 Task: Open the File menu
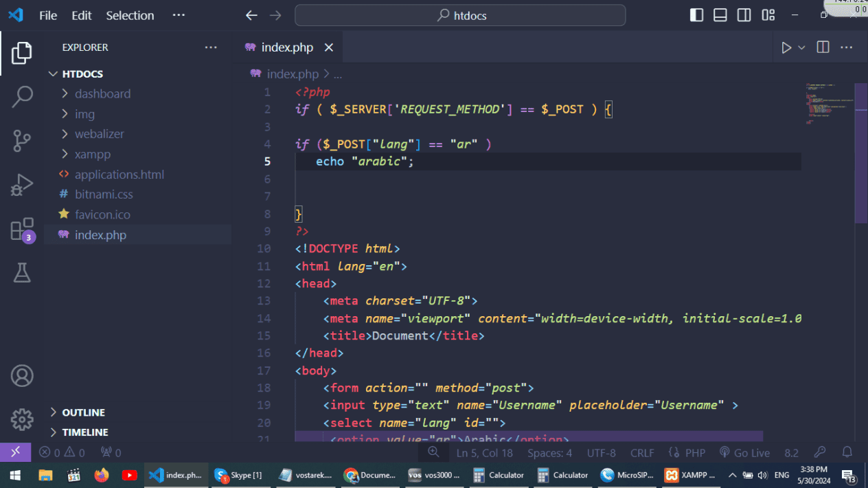(x=48, y=15)
